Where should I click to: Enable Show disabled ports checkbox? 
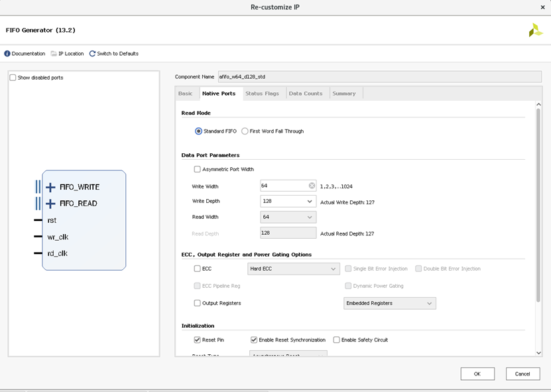click(13, 78)
